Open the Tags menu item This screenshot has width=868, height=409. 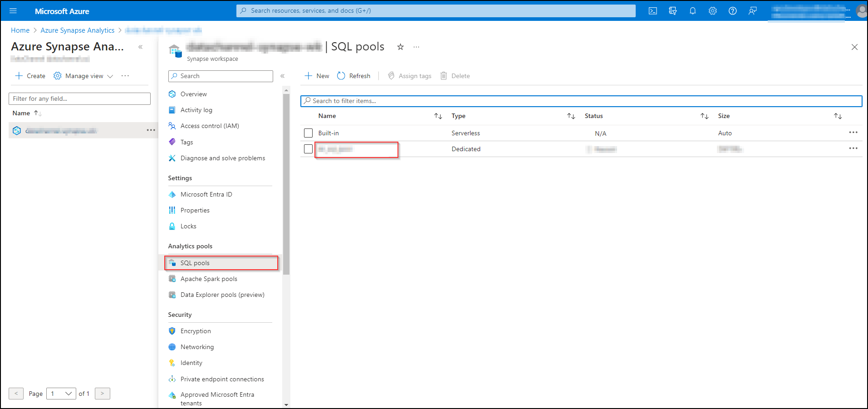pos(187,142)
